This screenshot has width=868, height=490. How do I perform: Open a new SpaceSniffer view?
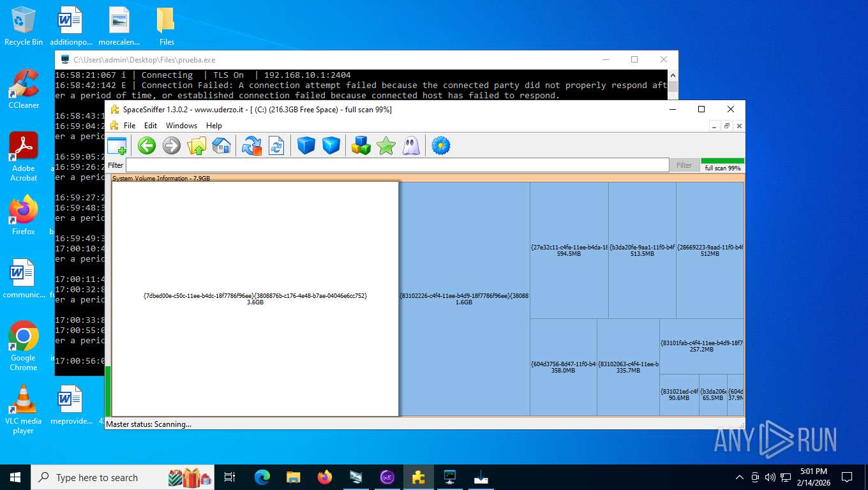tap(117, 145)
